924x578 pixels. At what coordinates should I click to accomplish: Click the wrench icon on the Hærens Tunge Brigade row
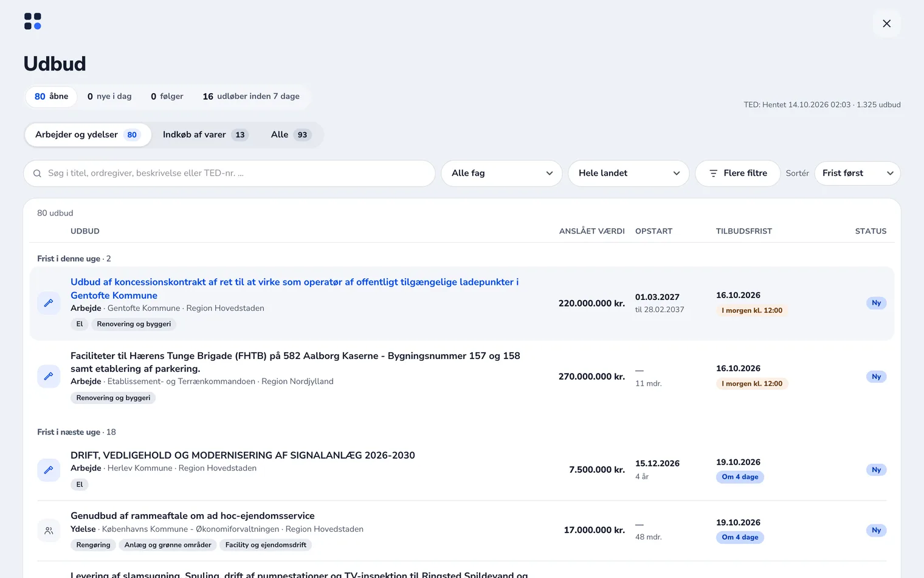coord(49,377)
